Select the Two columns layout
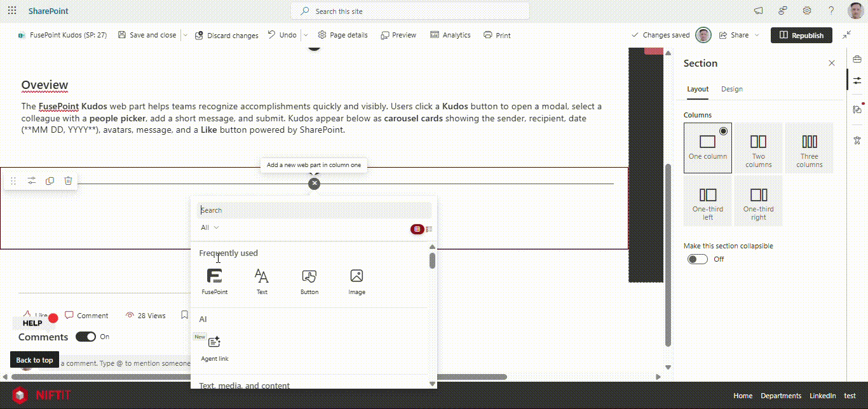 coord(758,148)
